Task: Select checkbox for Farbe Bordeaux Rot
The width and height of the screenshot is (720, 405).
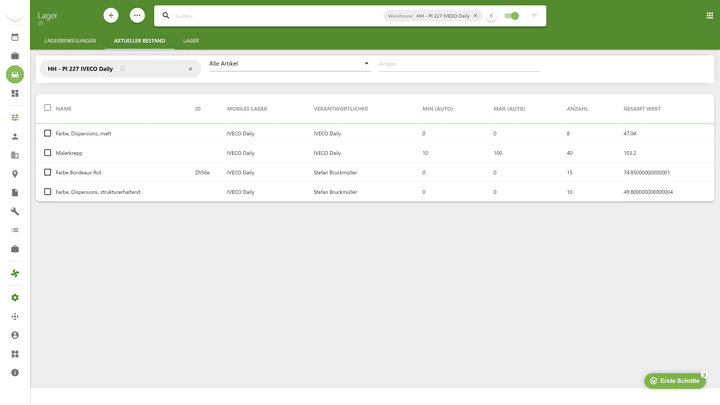Action: (47, 172)
